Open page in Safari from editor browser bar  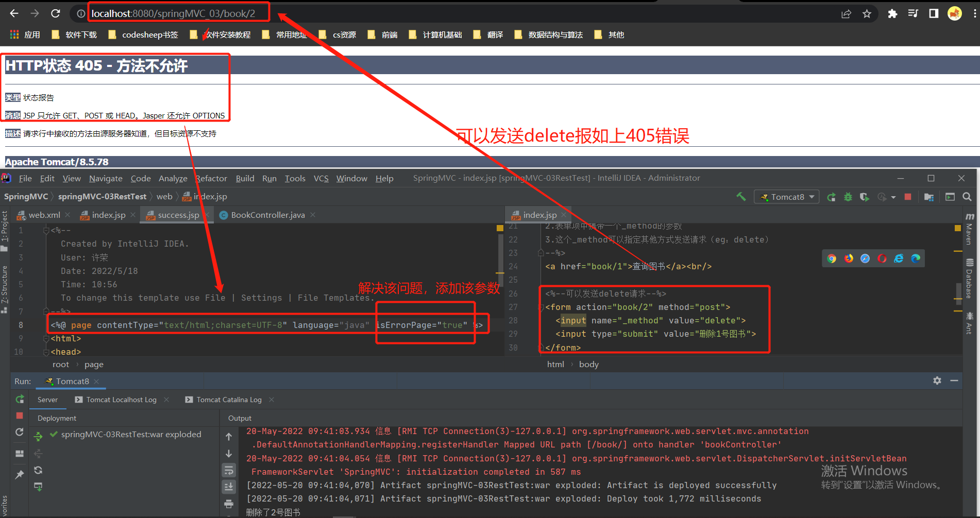(x=865, y=258)
